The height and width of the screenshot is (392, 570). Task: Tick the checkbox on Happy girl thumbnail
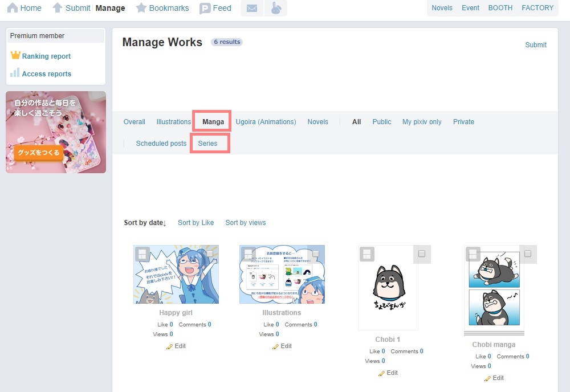[x=210, y=254]
